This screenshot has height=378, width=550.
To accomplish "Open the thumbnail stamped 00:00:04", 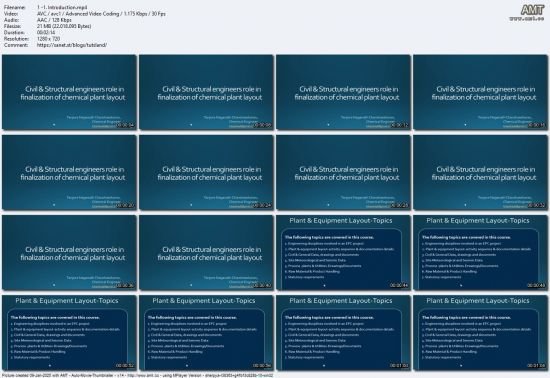I will (69, 92).
